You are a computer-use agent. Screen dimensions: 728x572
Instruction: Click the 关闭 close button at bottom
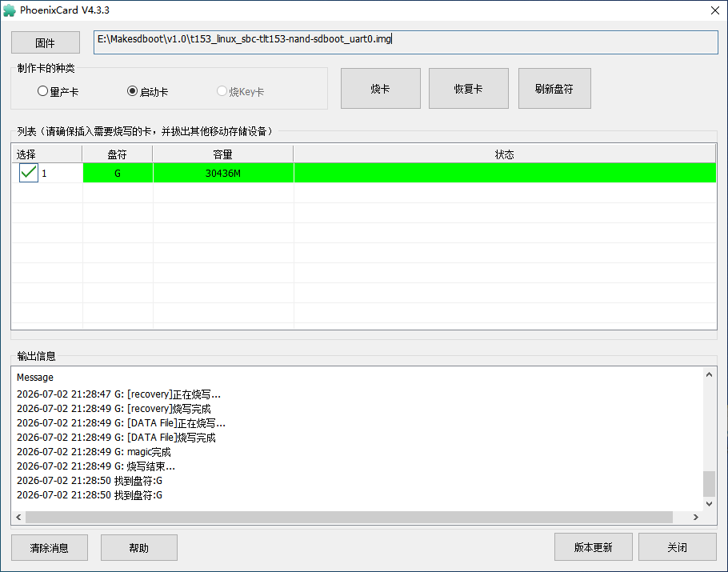678,547
